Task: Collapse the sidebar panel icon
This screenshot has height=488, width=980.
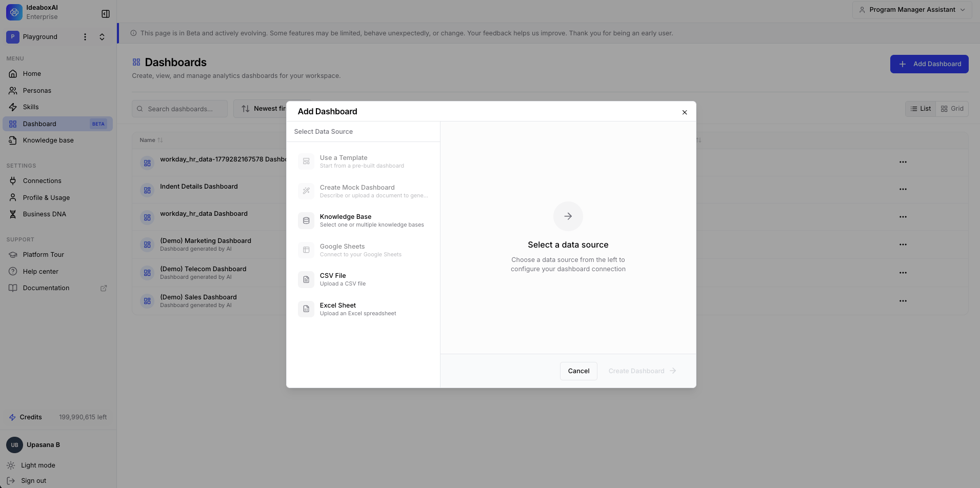Action: 106,14
